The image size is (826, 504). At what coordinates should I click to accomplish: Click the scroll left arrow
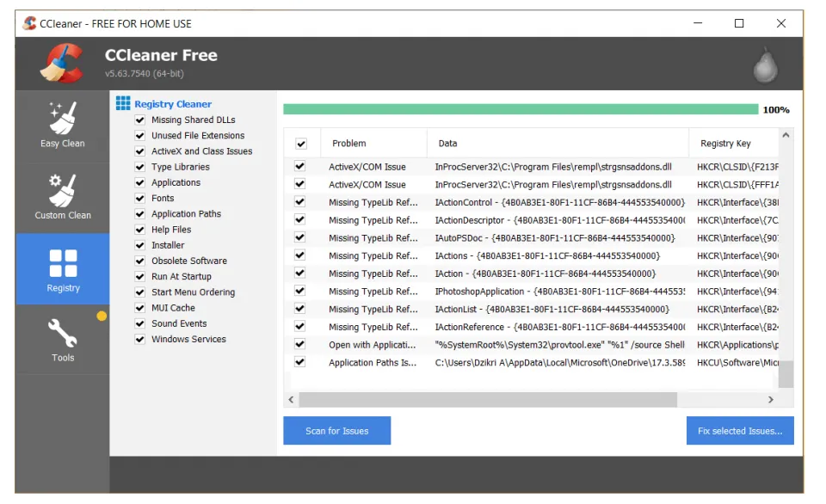click(292, 400)
